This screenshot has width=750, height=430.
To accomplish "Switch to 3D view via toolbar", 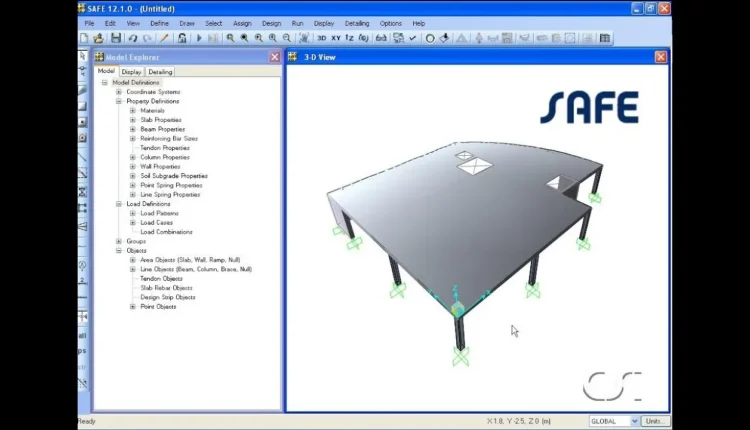I will [322, 38].
